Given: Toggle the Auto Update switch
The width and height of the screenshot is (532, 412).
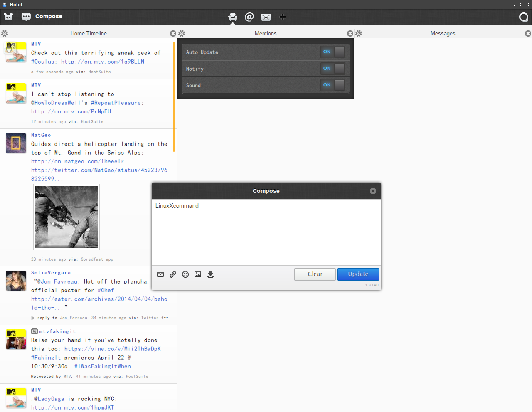Looking at the screenshot, I should pyautogui.click(x=333, y=52).
